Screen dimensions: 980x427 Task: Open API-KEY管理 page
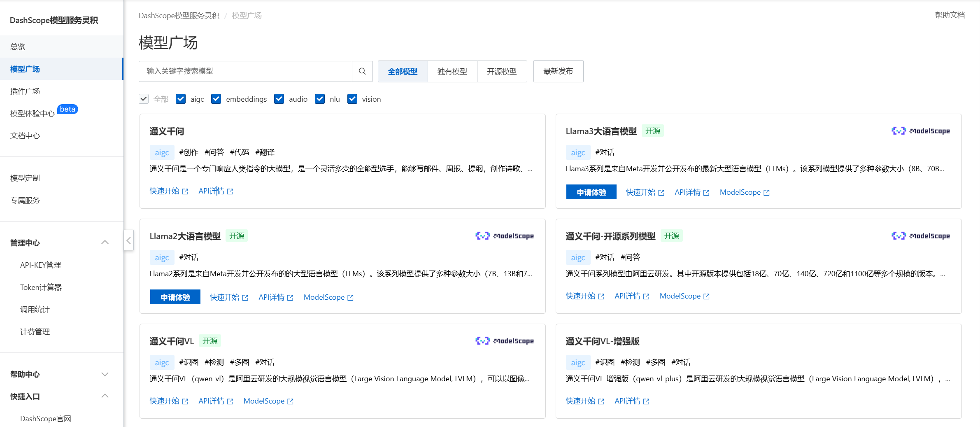[41, 265]
